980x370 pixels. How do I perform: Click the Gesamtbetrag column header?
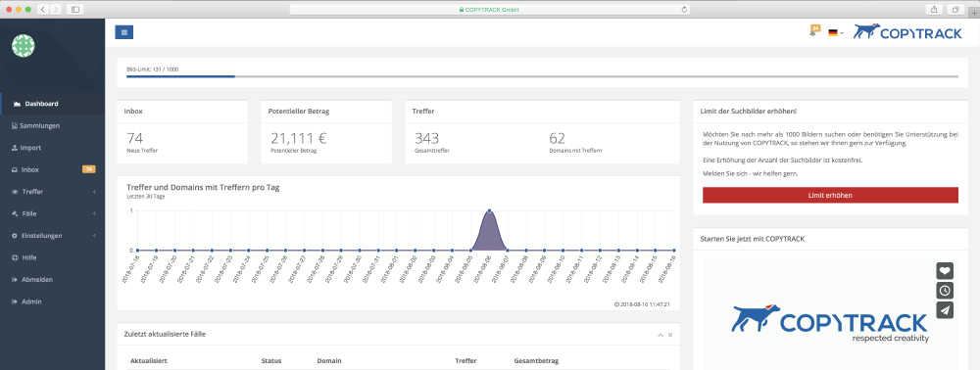click(536, 360)
